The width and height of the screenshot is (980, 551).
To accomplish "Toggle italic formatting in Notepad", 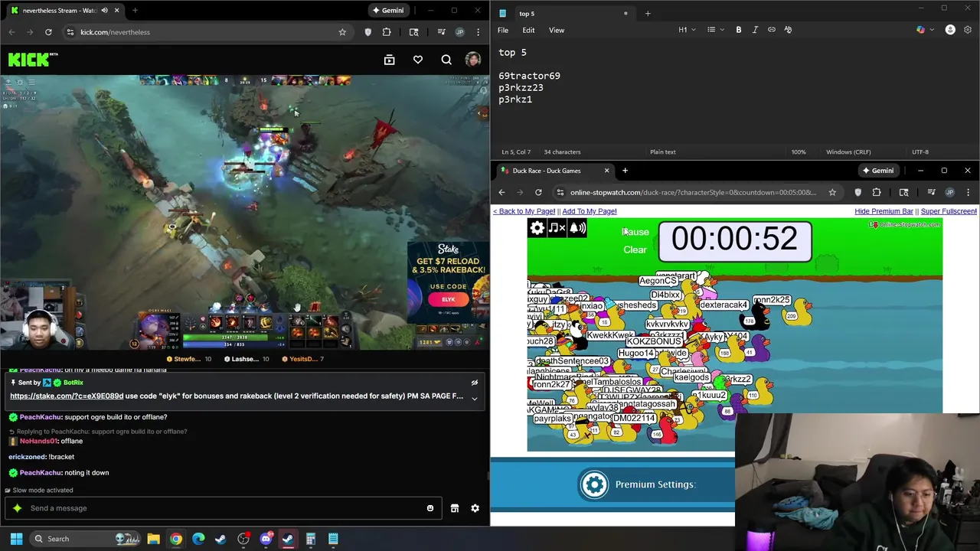I will [x=755, y=30].
